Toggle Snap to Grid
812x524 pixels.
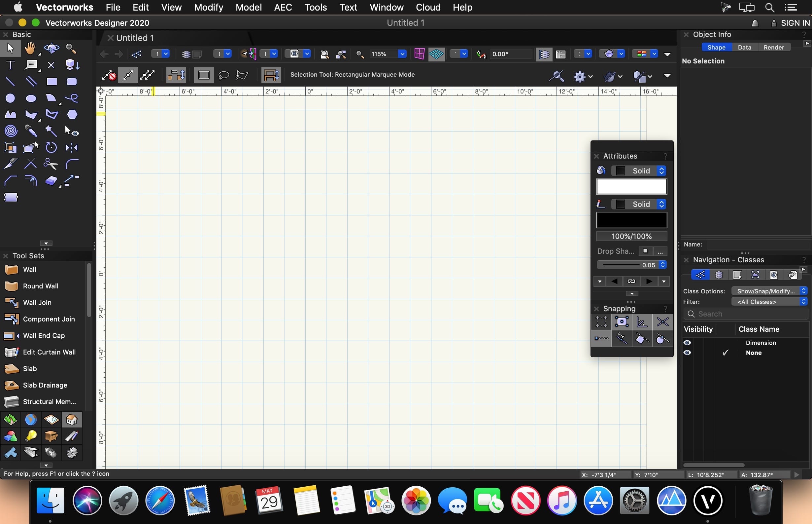point(601,322)
